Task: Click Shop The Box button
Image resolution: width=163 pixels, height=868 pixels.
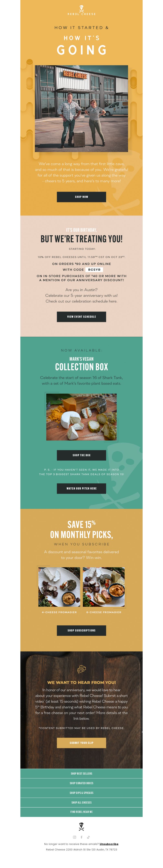Action: [x=81, y=455]
